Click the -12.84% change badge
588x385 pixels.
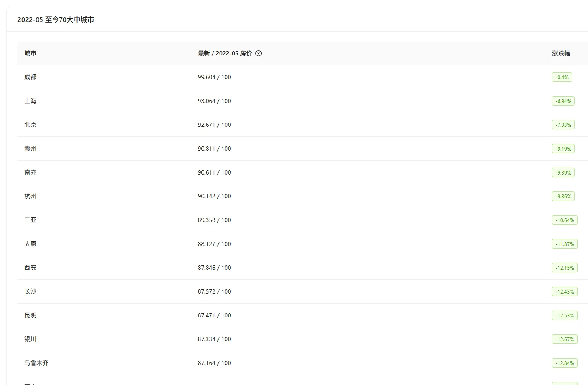(565, 363)
